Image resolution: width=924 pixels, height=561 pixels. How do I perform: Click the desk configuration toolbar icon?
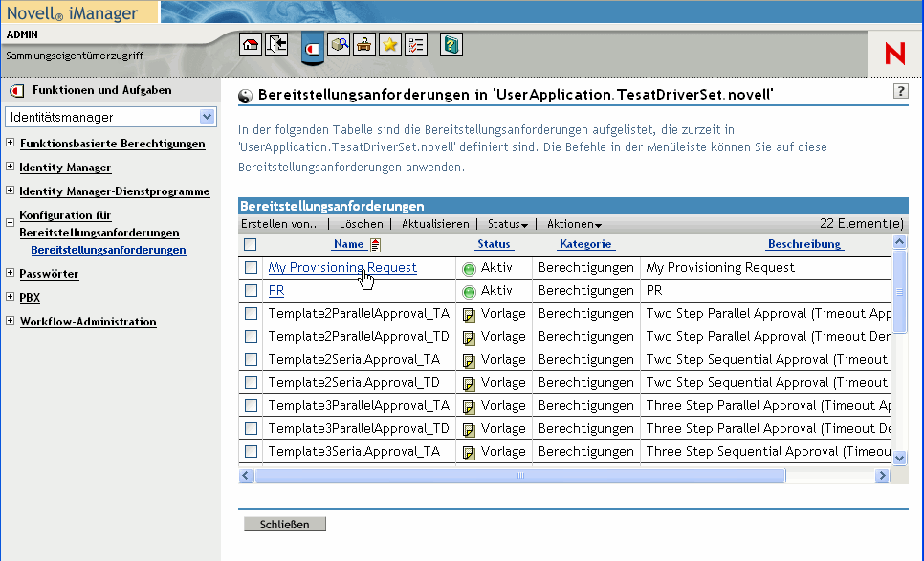[x=364, y=44]
